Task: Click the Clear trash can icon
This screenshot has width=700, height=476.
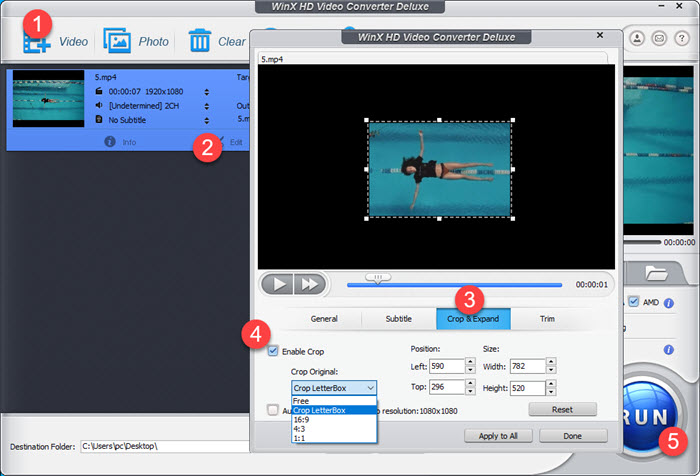Action: (200, 41)
